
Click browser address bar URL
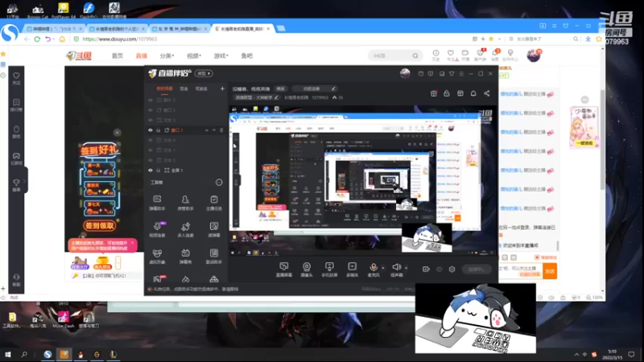tap(119, 39)
